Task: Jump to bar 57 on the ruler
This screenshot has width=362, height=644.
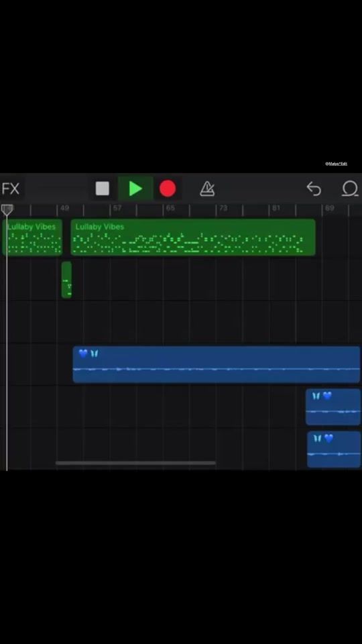Action: click(x=117, y=208)
